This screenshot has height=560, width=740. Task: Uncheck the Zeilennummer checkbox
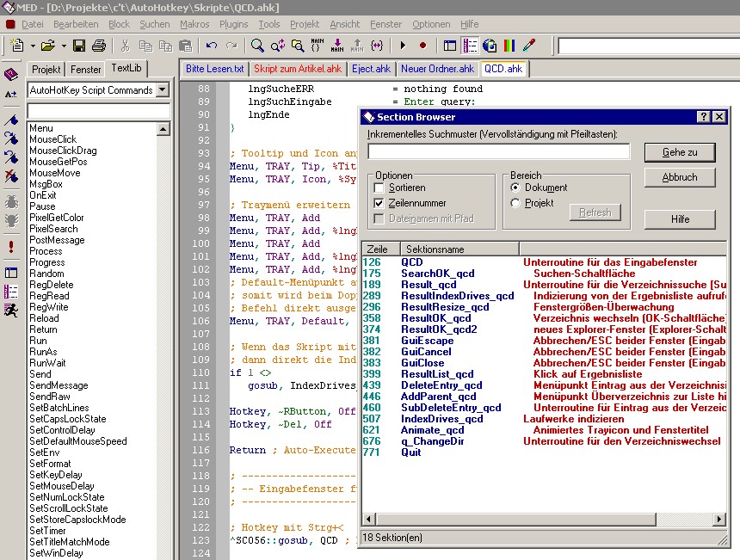coord(379,203)
